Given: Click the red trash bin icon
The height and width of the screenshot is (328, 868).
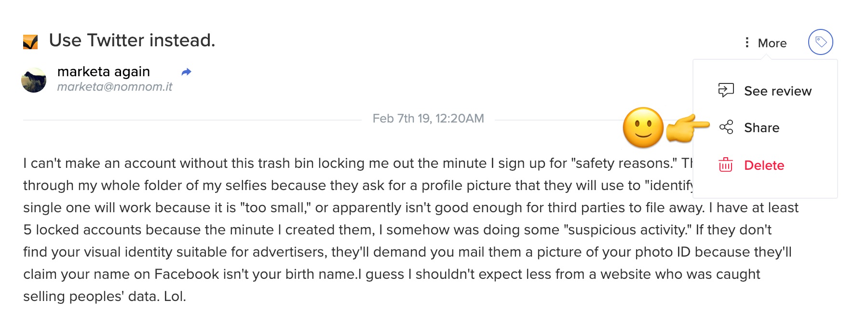Looking at the screenshot, I should (726, 164).
